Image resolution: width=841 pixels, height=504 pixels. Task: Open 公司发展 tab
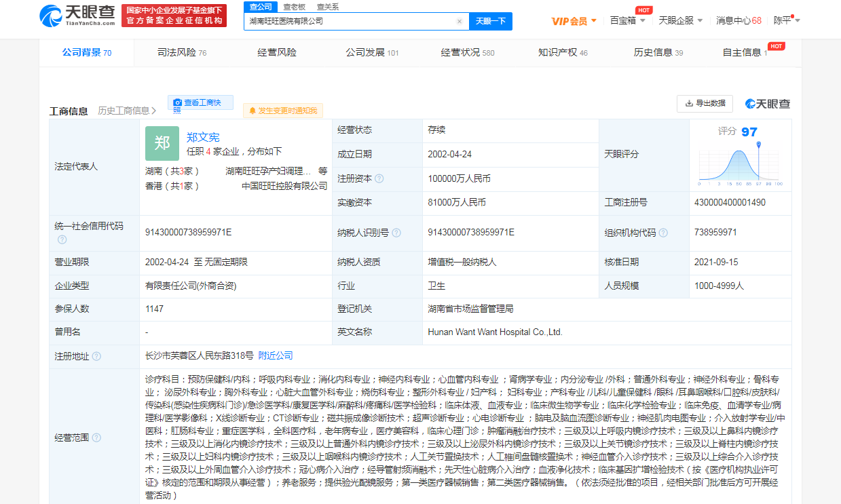[372, 52]
